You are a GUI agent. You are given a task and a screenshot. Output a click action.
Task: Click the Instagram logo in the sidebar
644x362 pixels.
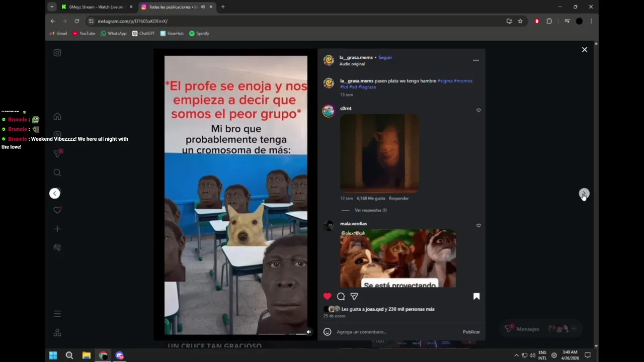[57, 53]
